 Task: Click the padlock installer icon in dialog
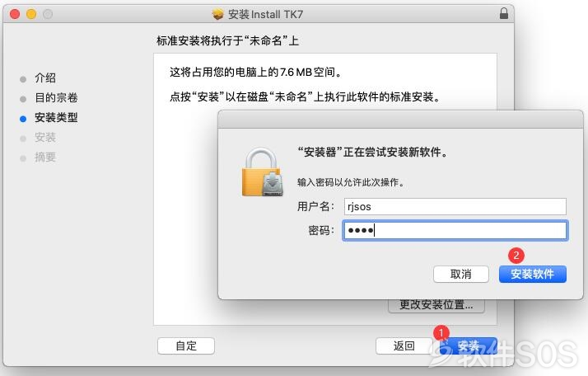[x=262, y=172]
